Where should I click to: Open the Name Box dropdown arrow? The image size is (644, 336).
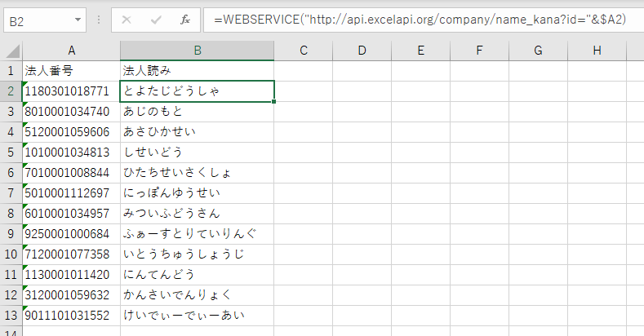pyautogui.click(x=78, y=20)
